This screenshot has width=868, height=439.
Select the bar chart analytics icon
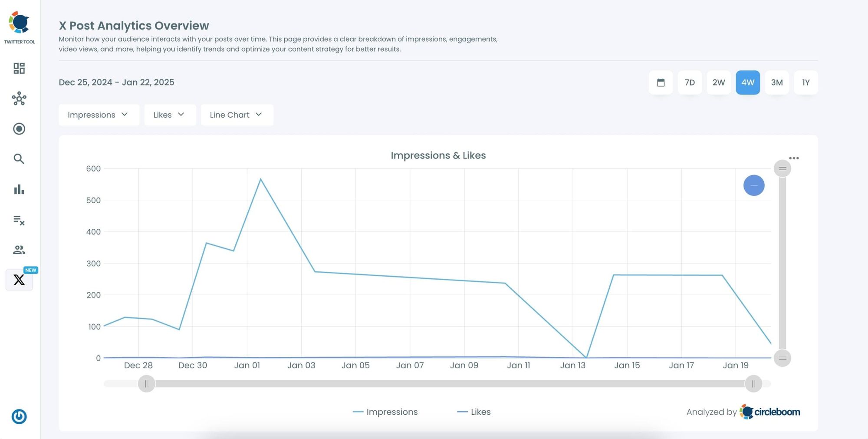pyautogui.click(x=19, y=189)
